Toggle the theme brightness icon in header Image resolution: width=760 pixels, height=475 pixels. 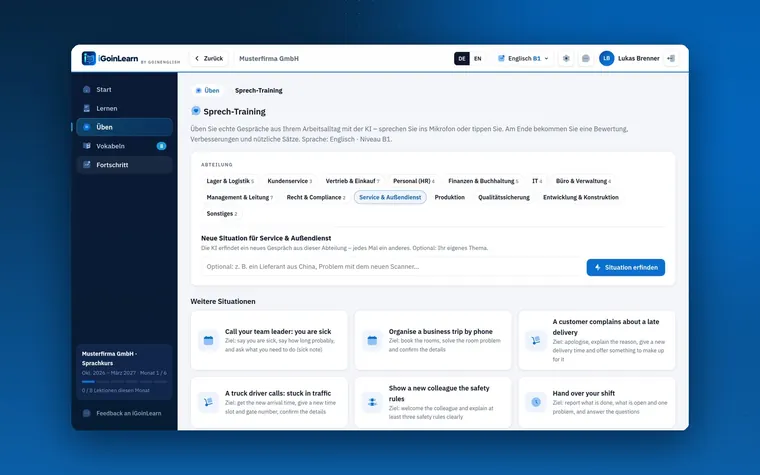click(x=566, y=58)
